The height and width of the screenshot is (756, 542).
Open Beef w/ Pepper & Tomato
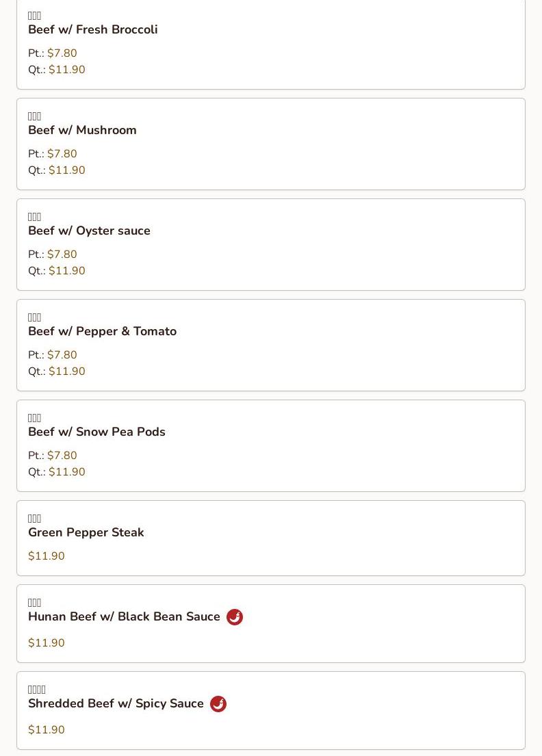[102, 332]
